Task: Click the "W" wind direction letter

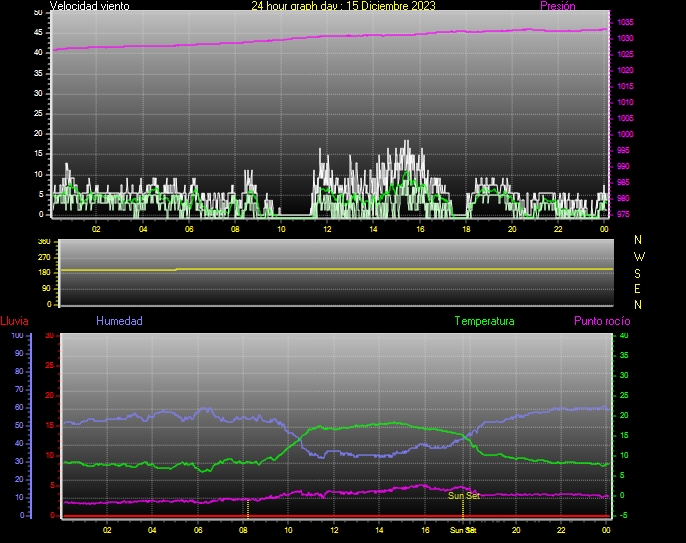Action: point(639,256)
